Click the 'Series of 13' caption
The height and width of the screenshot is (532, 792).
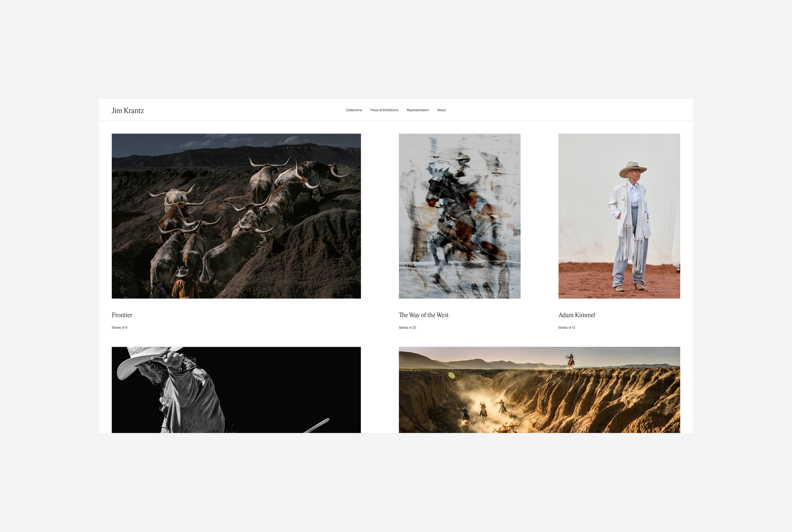click(566, 327)
